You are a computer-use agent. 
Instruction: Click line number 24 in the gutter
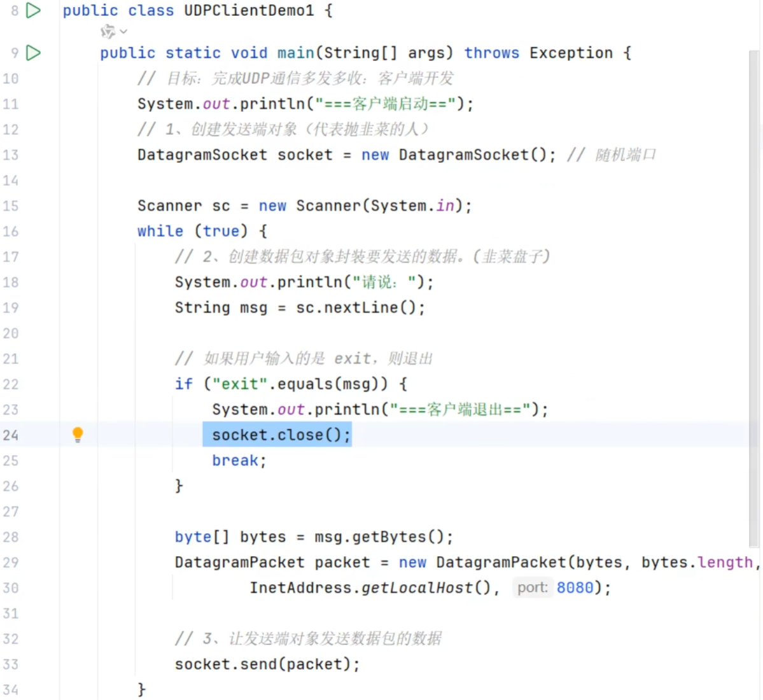click(x=10, y=435)
